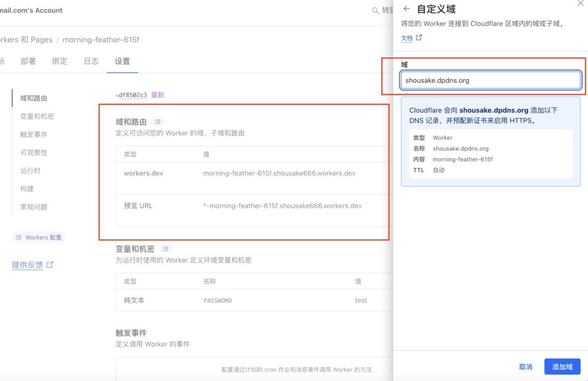588x381 pixels.
Task: Select 域和路由 in the settings sidebar
Action: tap(34, 98)
